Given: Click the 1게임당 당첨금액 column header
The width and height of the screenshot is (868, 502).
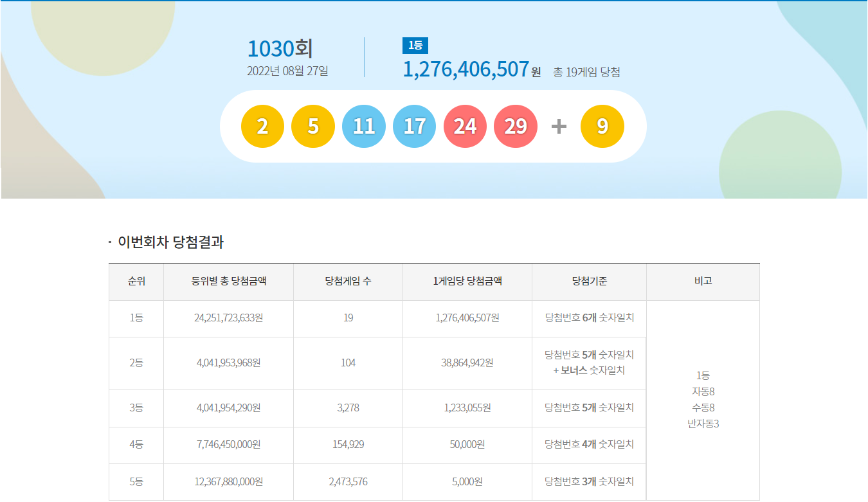Looking at the screenshot, I should point(467,282).
